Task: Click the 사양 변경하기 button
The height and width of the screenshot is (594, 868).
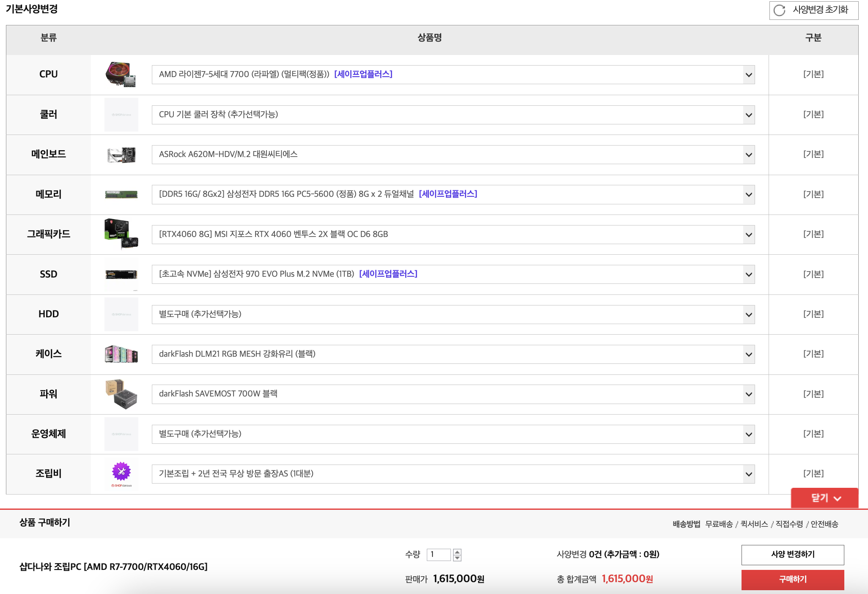Action: [792, 555]
